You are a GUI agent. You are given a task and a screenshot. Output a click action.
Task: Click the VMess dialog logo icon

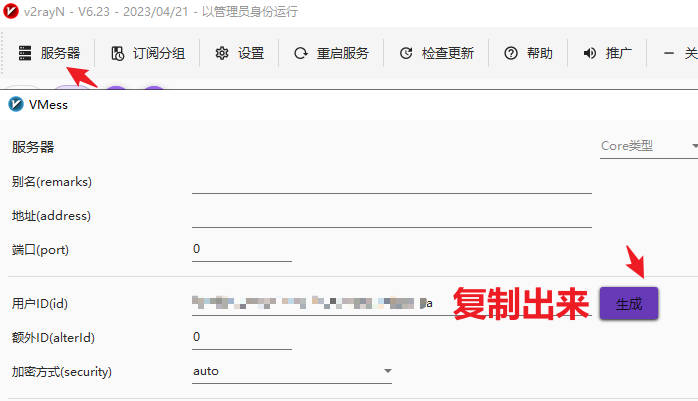tap(16, 105)
